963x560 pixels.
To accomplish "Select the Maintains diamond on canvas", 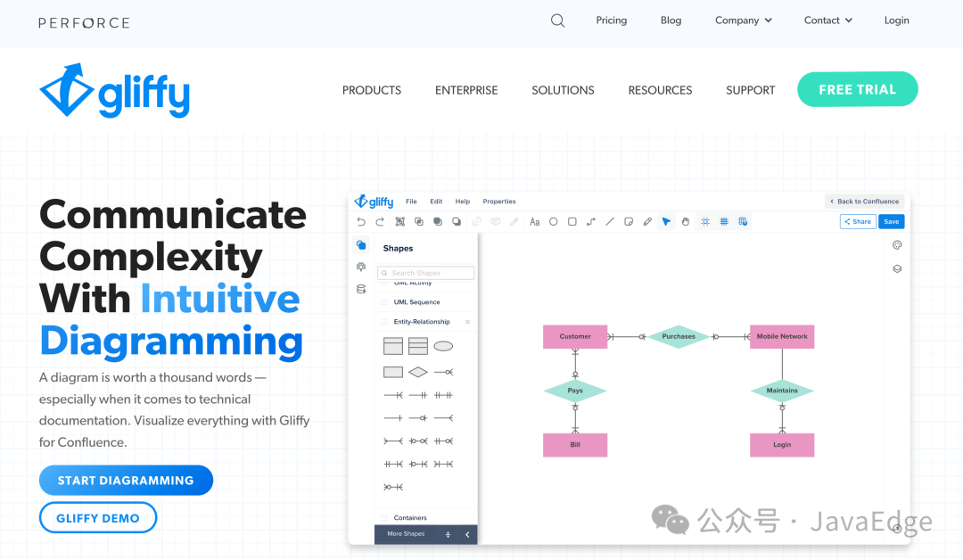I will point(782,391).
